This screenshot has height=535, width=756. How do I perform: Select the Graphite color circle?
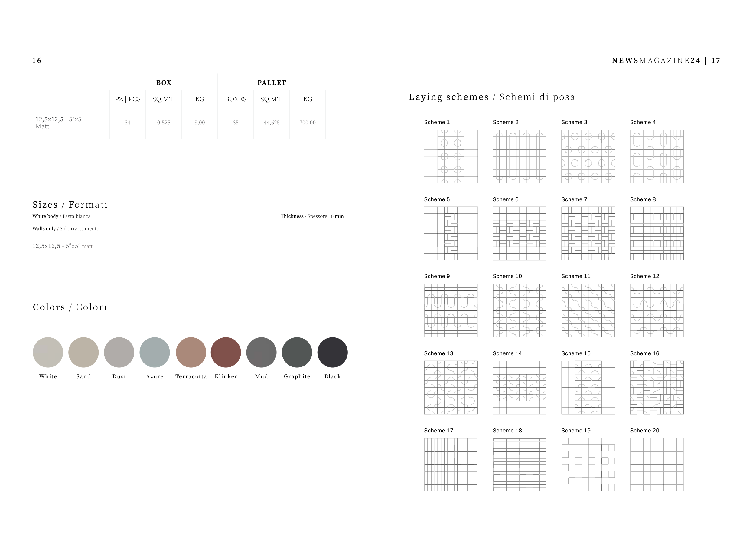coord(297,352)
